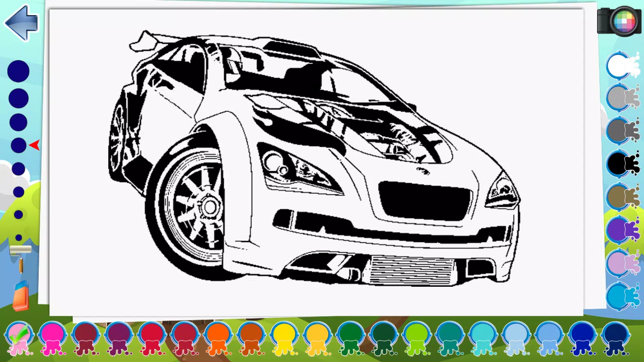
Task: Select the medium green paint
Action: 350,338
